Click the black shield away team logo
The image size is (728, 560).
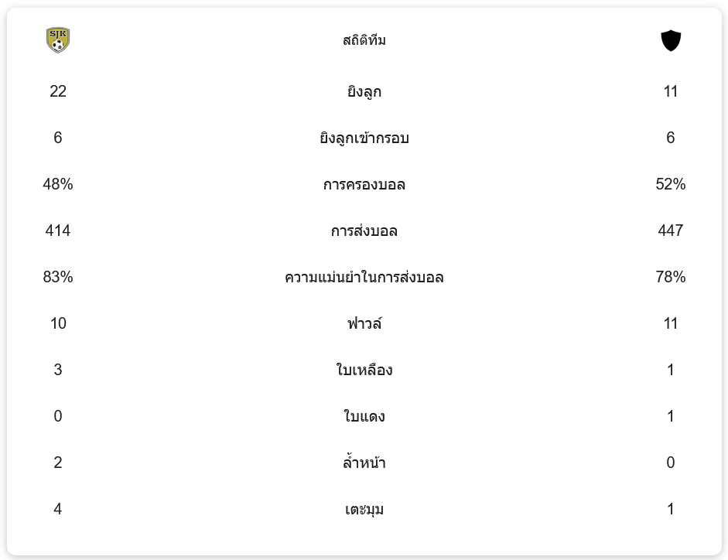point(671,40)
